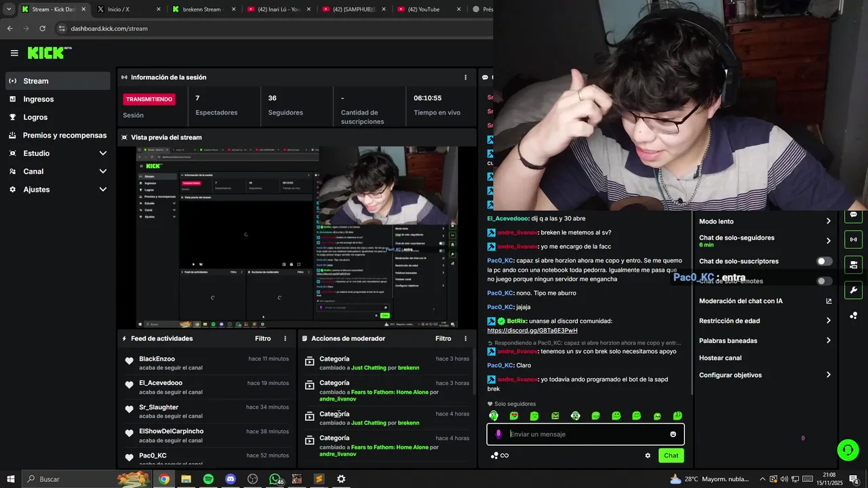Open Feed de actividades options menu

285,338
